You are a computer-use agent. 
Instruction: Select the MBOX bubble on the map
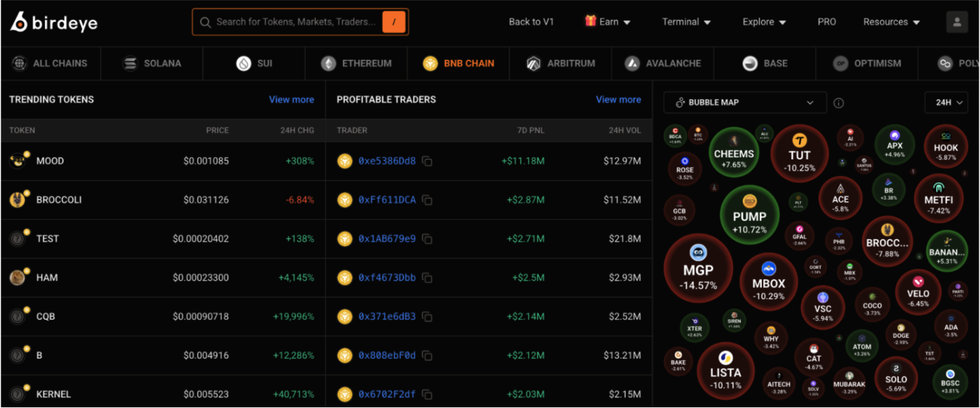click(x=769, y=281)
